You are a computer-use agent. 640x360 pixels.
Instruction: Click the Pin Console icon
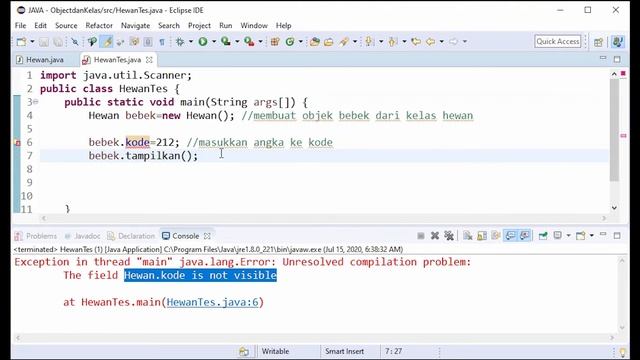[543, 236]
